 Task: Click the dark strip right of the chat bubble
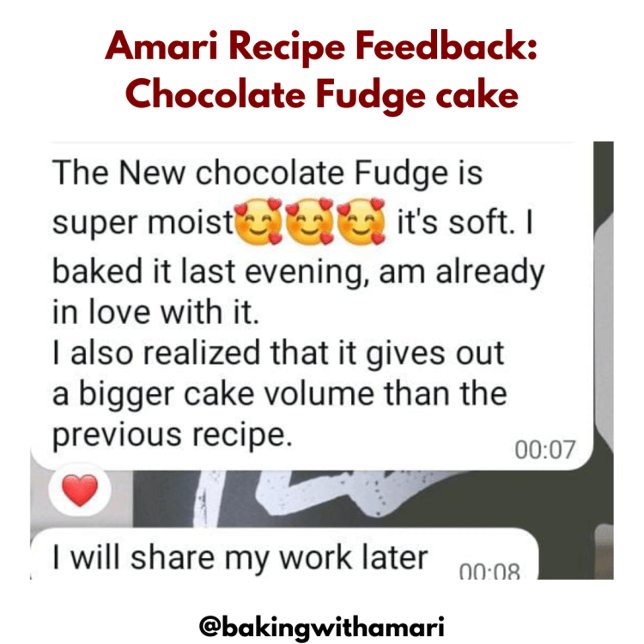click(604, 361)
